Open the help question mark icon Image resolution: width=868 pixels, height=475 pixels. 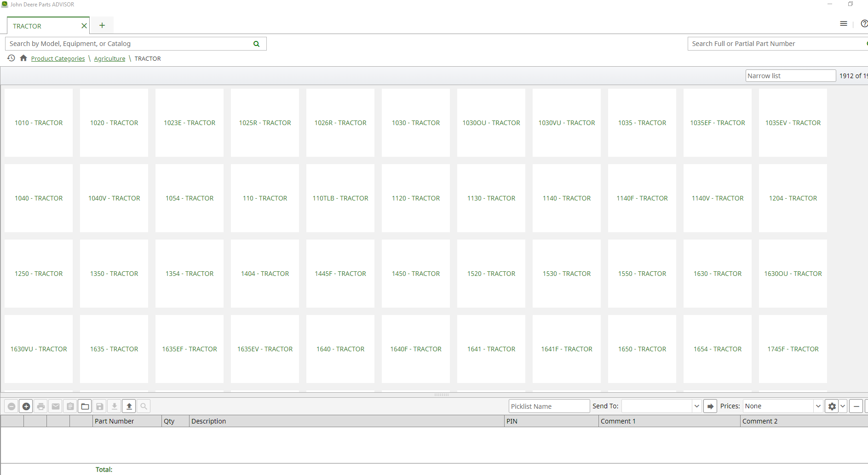pos(864,23)
